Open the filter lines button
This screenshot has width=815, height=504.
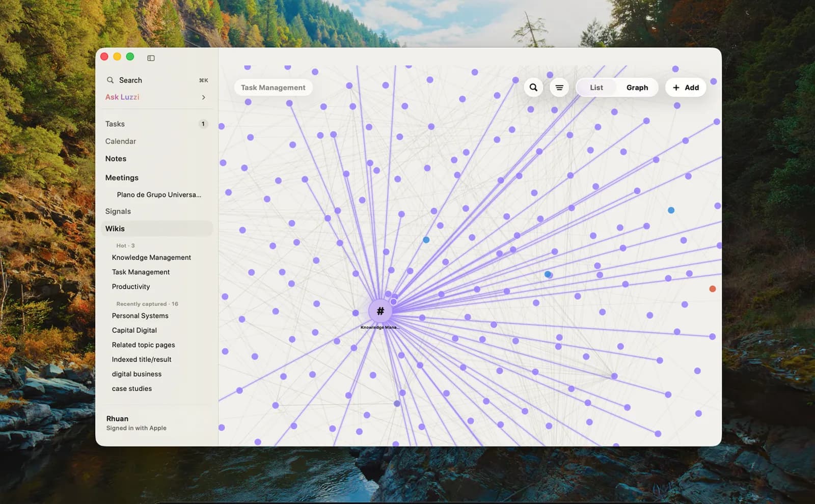pyautogui.click(x=559, y=88)
